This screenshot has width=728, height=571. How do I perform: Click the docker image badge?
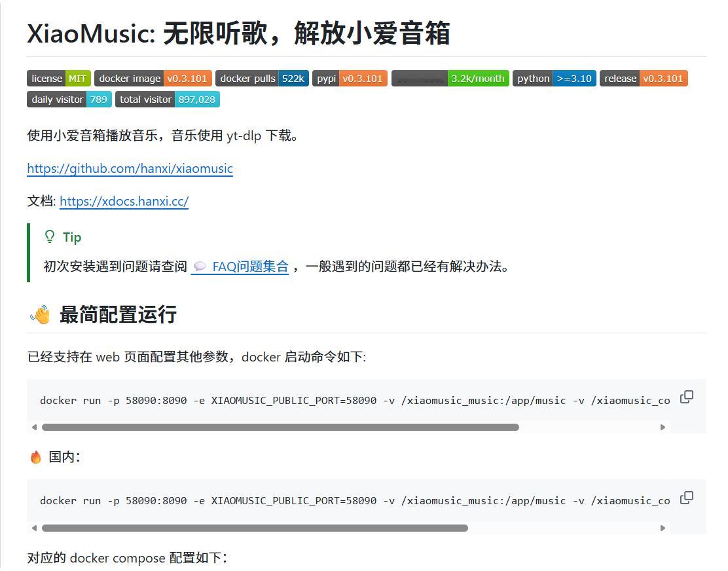click(x=153, y=78)
